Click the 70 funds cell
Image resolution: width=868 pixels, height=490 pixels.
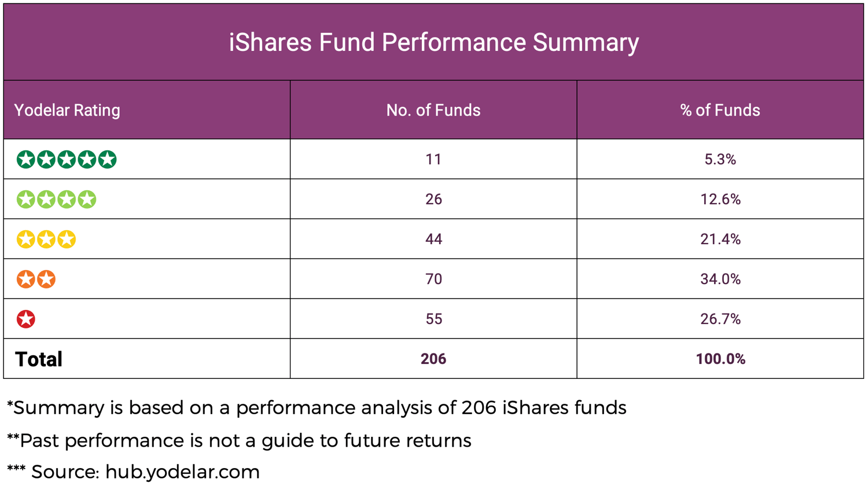433,279
